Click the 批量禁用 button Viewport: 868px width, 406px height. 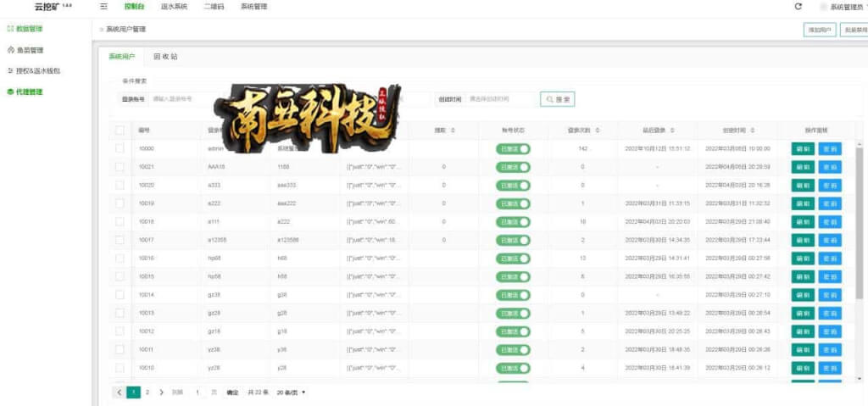(x=854, y=30)
